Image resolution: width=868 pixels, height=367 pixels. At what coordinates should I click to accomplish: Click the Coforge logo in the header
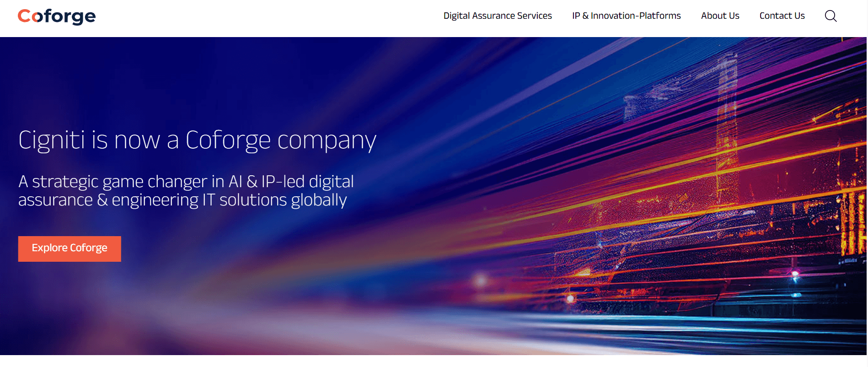click(x=57, y=16)
